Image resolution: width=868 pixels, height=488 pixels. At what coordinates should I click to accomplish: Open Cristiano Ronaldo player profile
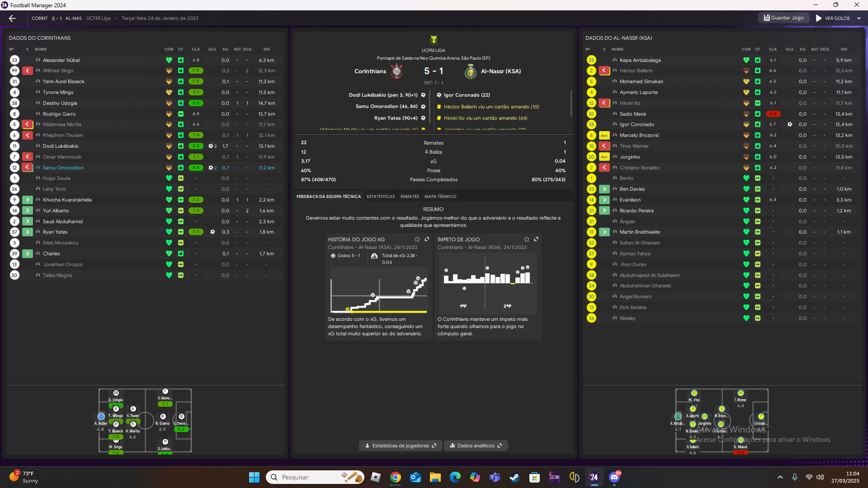[639, 168]
